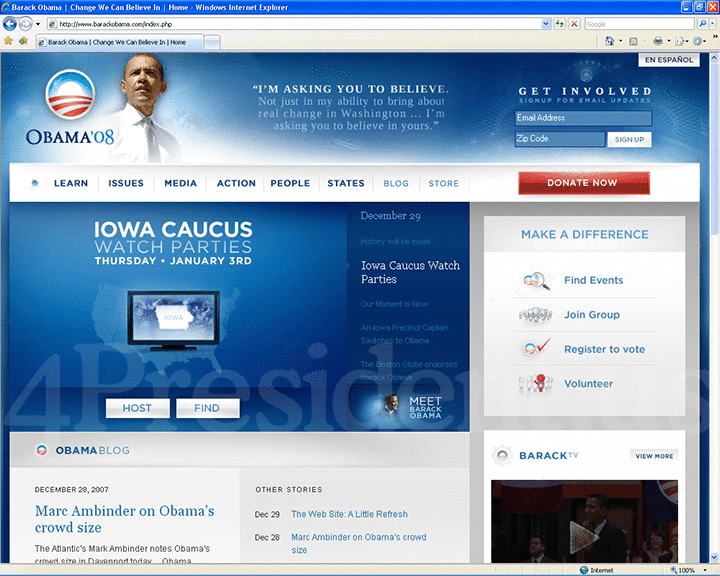Click the green Refresh arrows icon
Viewport: 720px width, 576px height.
coord(559,24)
